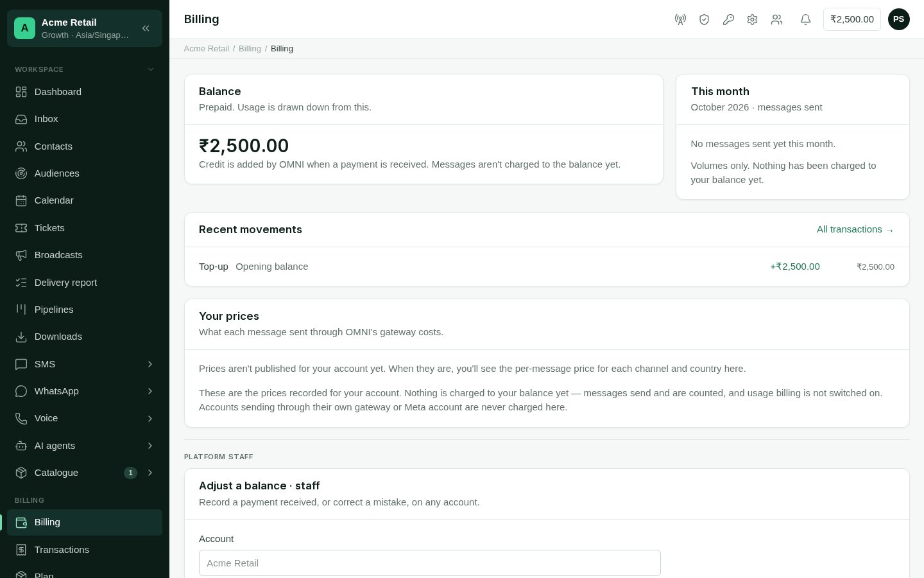Click the ₹2,500.00 balance button in header
This screenshot has height=578, width=924.
click(852, 19)
